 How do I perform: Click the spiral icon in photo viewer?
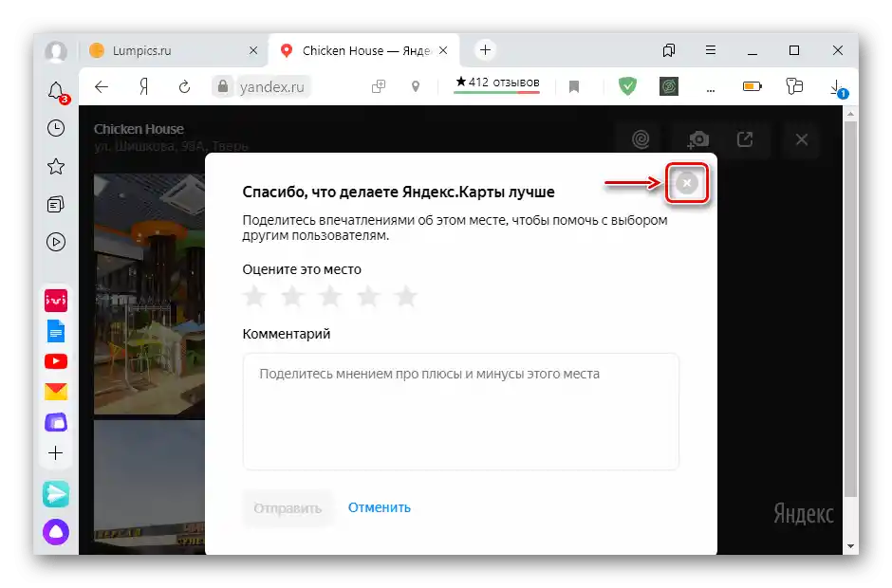click(641, 138)
